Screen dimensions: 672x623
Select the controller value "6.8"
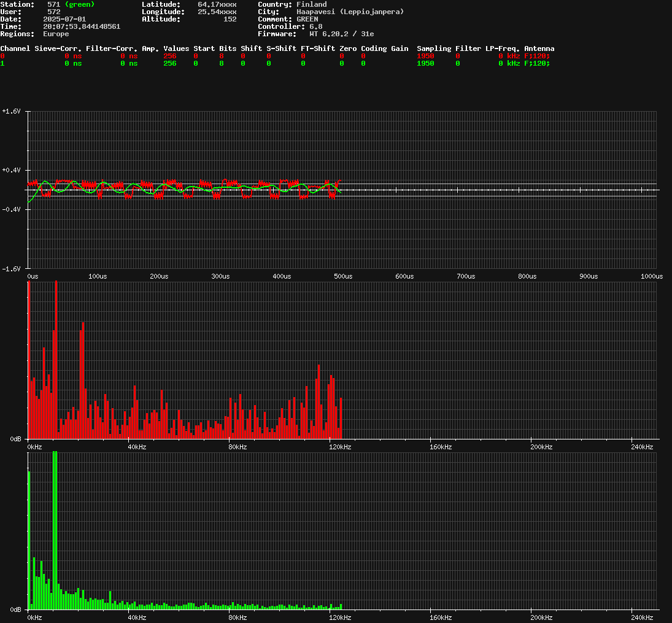[x=316, y=26]
